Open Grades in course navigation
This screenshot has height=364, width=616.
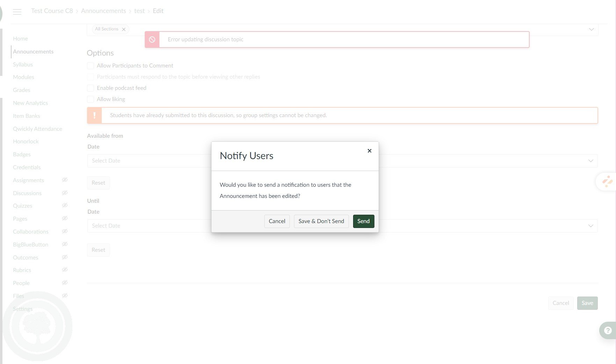pos(21,90)
